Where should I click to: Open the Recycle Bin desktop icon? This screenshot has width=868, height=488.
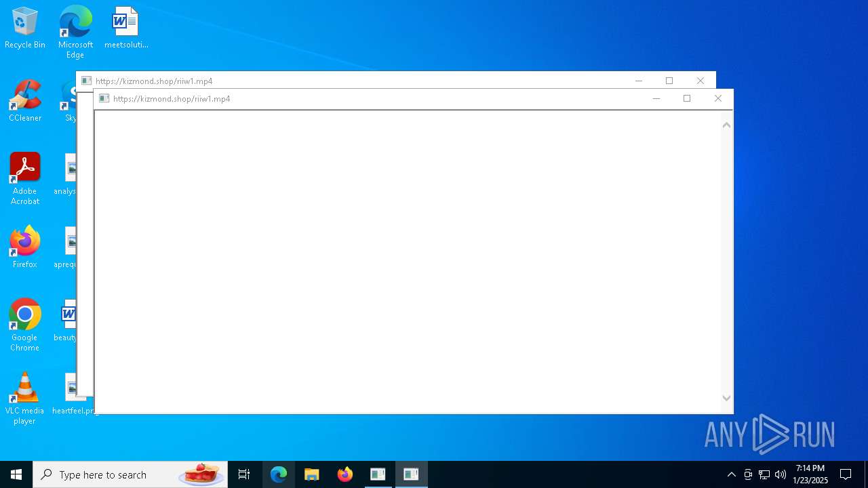click(25, 28)
